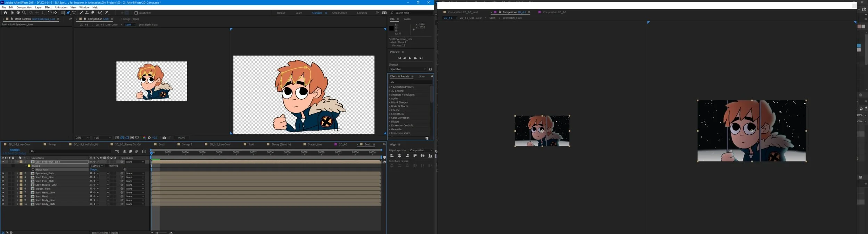The image size is (868, 234).
Task: Switch to the Audio panel tab
Action: (407, 19)
